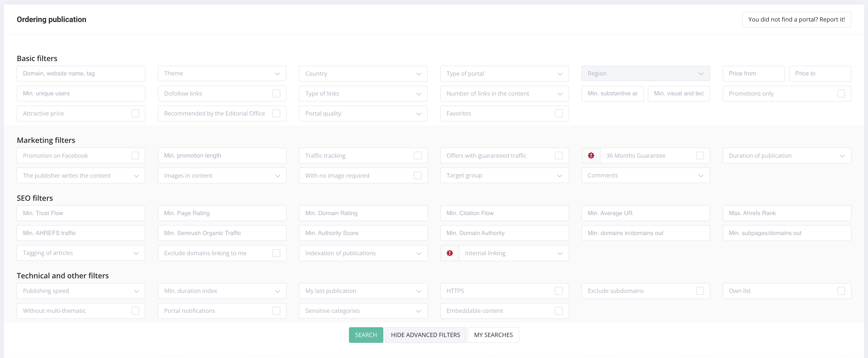The width and height of the screenshot is (868, 358).
Task: Open the Theme dropdown
Action: click(222, 74)
